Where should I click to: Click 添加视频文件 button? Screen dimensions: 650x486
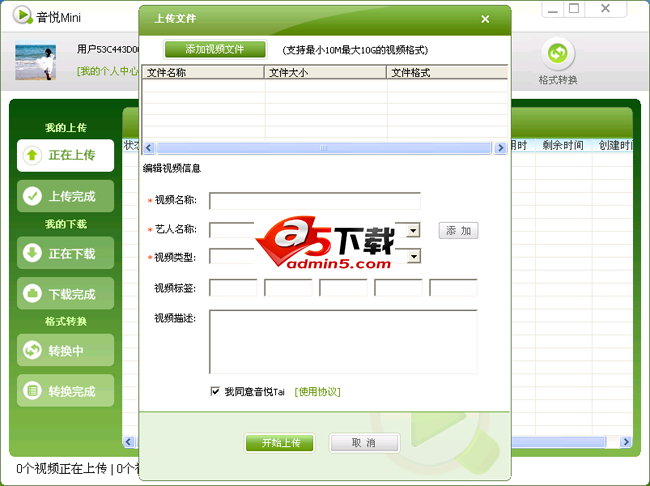click(215, 49)
